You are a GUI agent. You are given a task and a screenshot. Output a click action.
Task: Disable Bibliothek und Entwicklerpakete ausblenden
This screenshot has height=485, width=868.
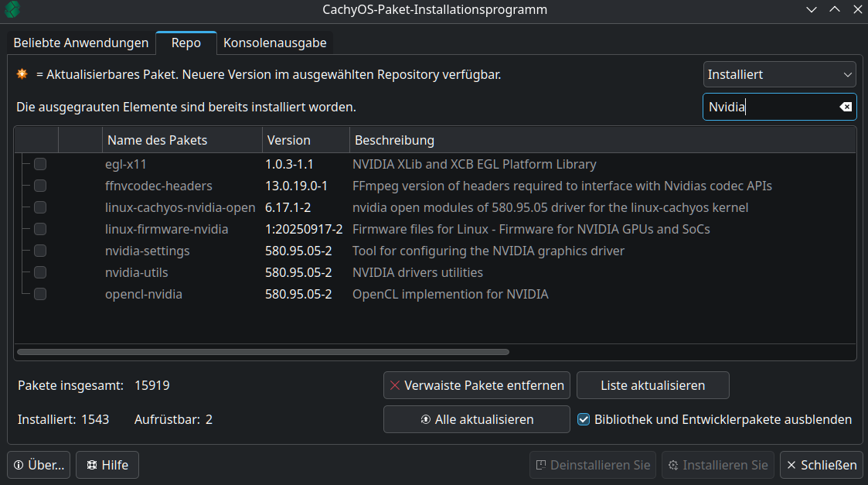[584, 419]
